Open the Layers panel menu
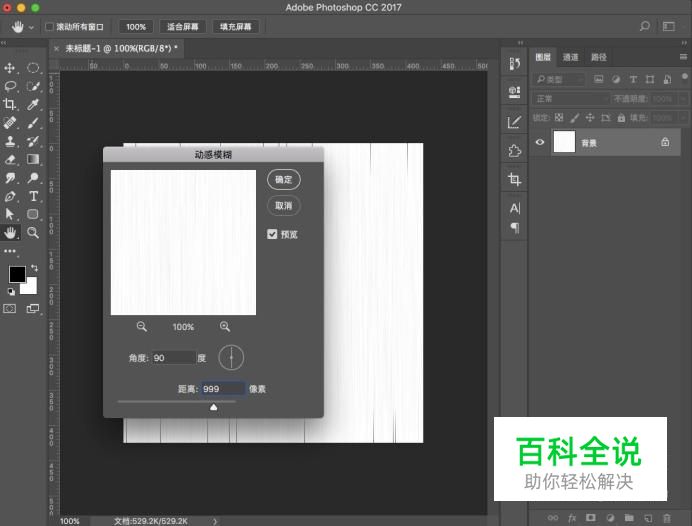The width and height of the screenshot is (692, 526). [683, 57]
